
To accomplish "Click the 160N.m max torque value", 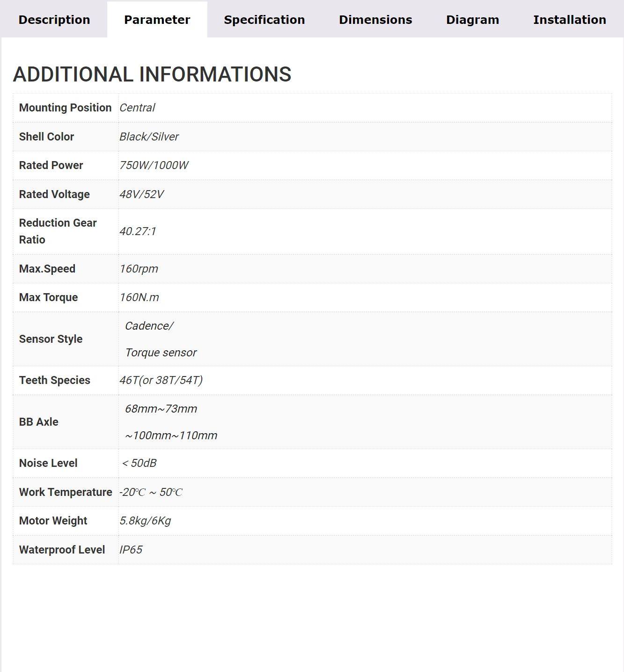I will tap(139, 297).
